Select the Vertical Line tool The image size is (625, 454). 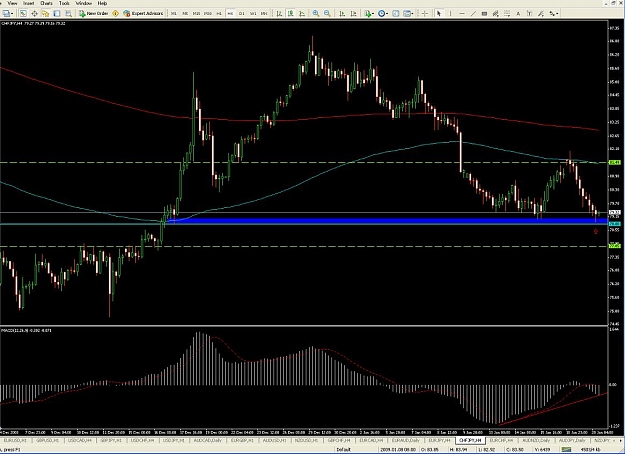coord(450,14)
